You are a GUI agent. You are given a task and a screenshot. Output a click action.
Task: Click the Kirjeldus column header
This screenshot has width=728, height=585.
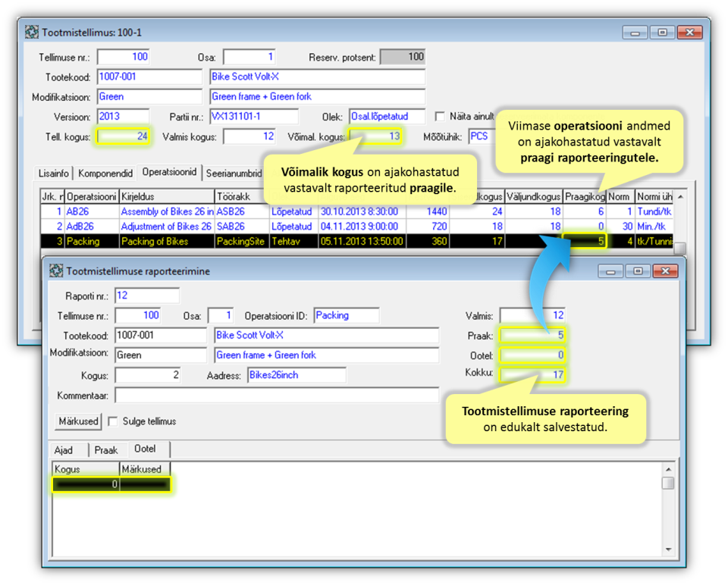(167, 197)
